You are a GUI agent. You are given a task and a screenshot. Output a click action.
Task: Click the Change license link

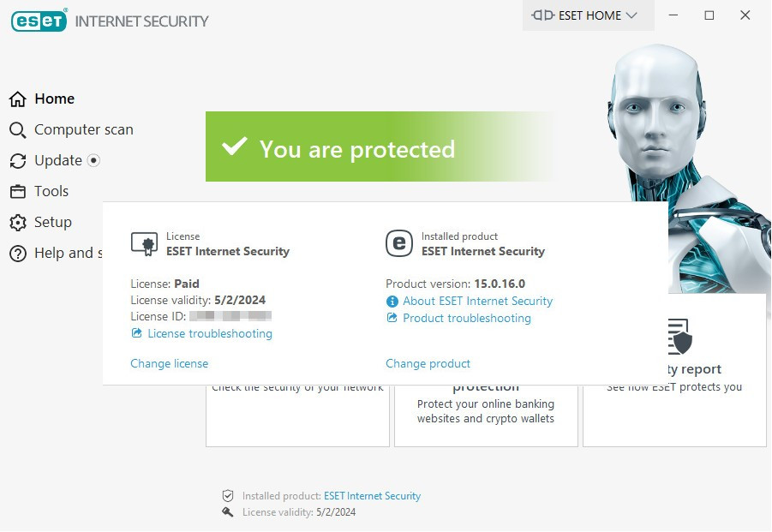[x=170, y=364]
